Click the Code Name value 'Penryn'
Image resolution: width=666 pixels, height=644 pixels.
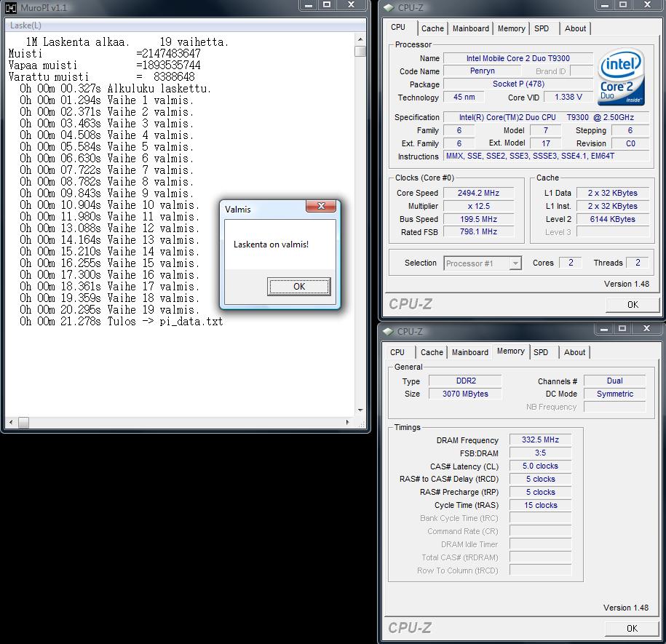[x=482, y=71]
